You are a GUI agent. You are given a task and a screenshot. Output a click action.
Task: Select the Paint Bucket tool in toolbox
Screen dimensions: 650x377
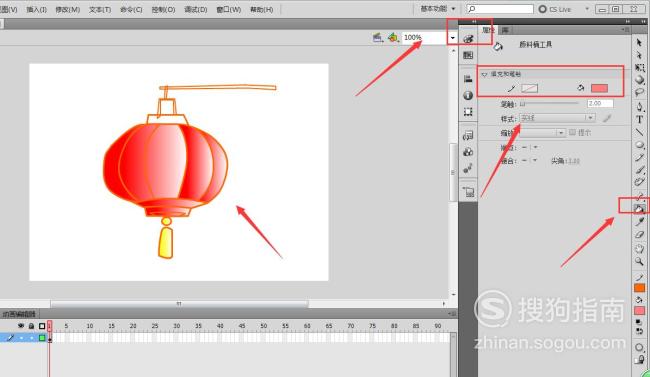click(x=639, y=209)
